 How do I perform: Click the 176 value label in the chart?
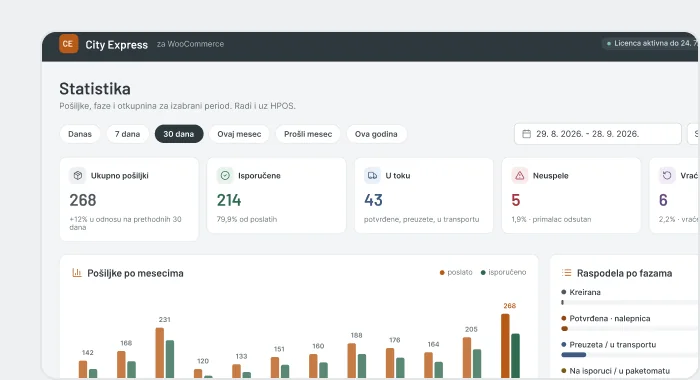[395, 340]
